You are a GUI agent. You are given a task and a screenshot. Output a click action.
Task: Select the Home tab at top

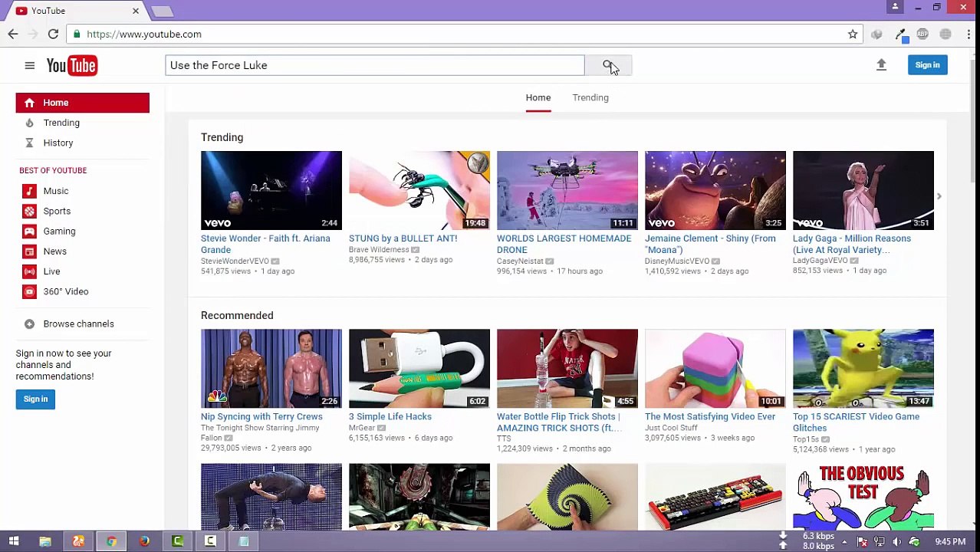click(538, 97)
